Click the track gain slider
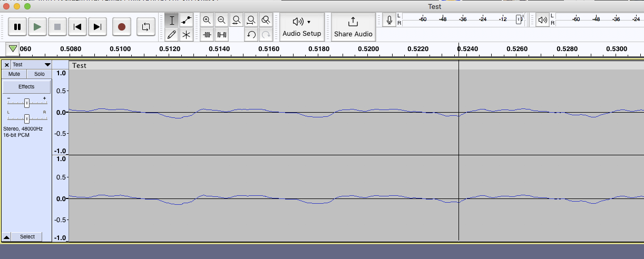The height and width of the screenshot is (259, 644). tap(26, 103)
